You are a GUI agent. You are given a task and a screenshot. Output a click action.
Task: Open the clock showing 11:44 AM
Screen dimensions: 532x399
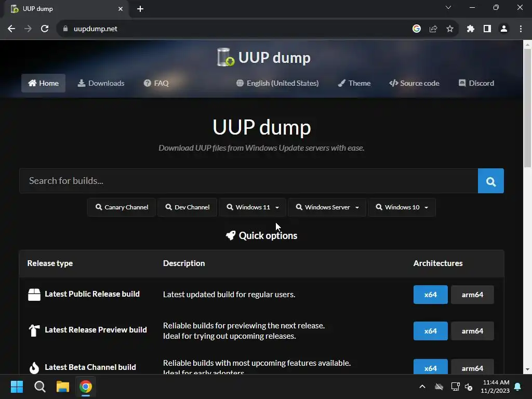(495, 387)
